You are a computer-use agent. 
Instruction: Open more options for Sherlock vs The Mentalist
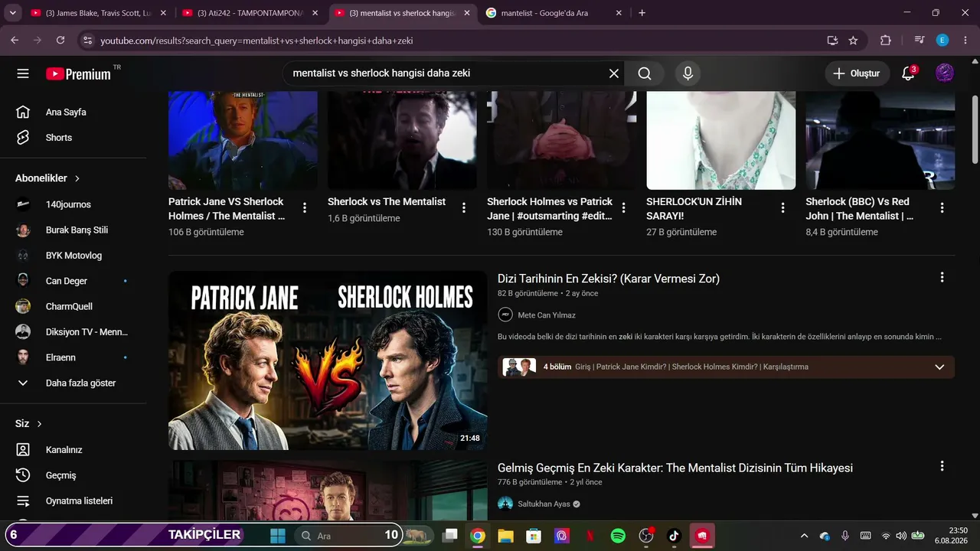[x=464, y=207]
